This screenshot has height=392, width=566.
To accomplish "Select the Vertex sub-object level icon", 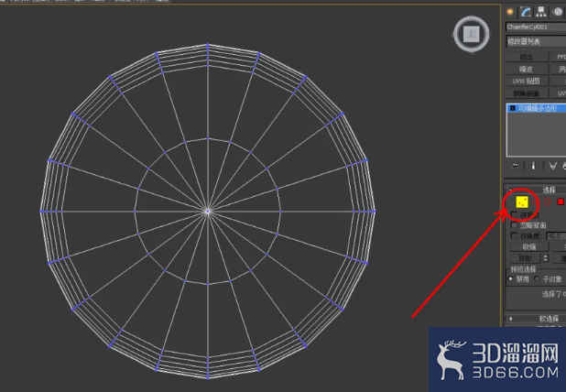I will point(522,201).
